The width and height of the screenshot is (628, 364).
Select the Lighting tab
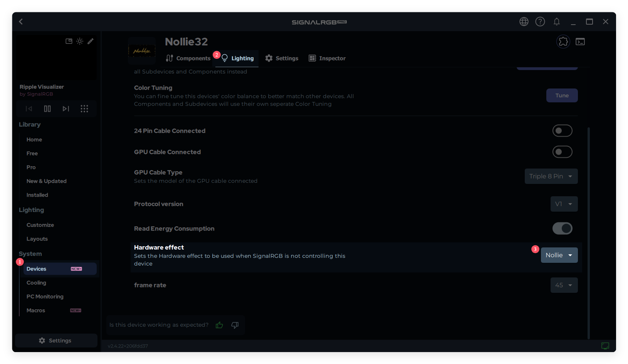click(237, 58)
